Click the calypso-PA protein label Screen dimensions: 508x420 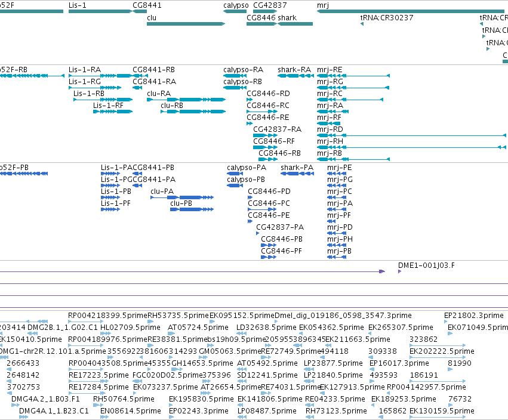pyautogui.click(x=247, y=168)
